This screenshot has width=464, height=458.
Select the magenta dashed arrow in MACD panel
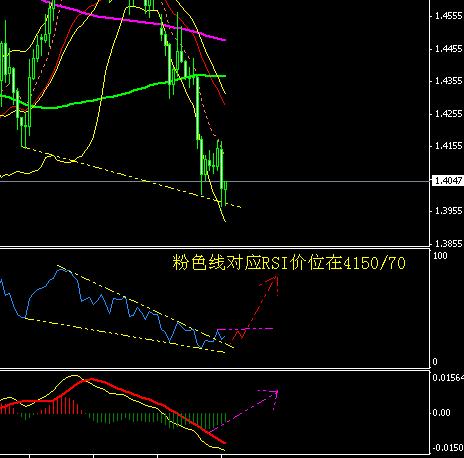pos(243,412)
